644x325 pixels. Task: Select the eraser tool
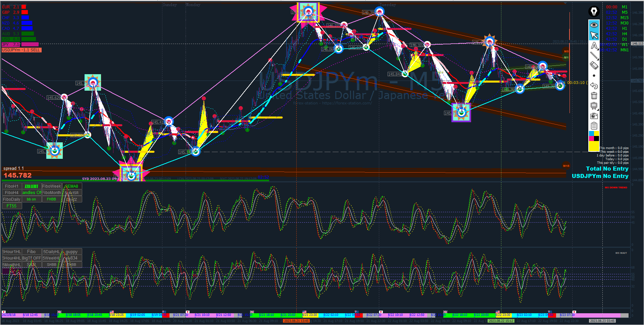pyautogui.click(x=594, y=65)
